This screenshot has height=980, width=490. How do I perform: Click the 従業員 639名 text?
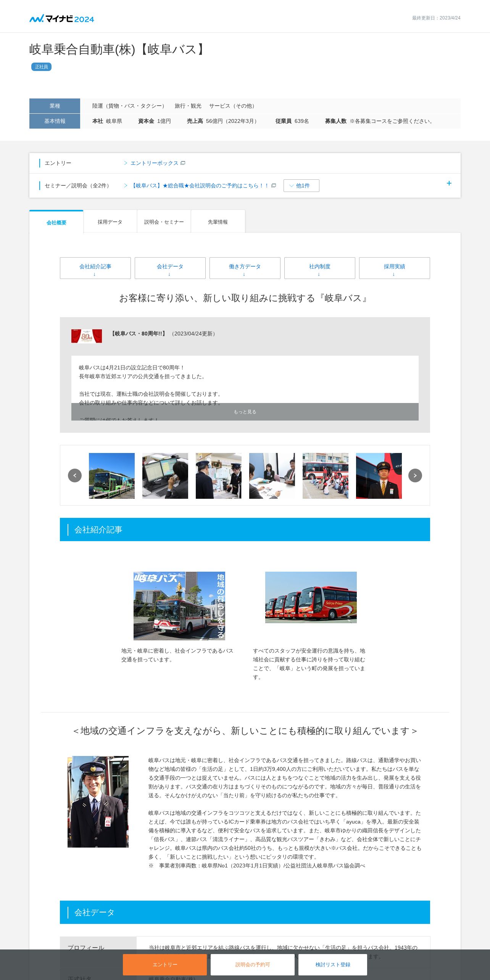pyautogui.click(x=292, y=121)
